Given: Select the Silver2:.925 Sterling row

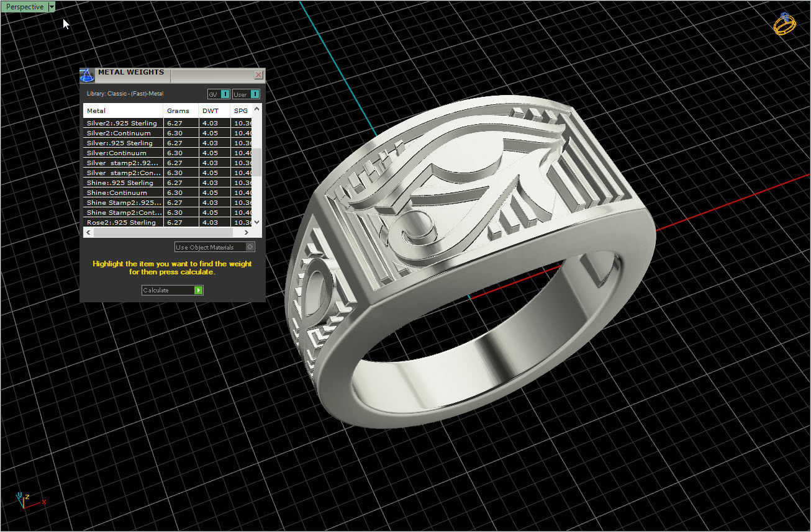Looking at the screenshot, I should point(168,123).
